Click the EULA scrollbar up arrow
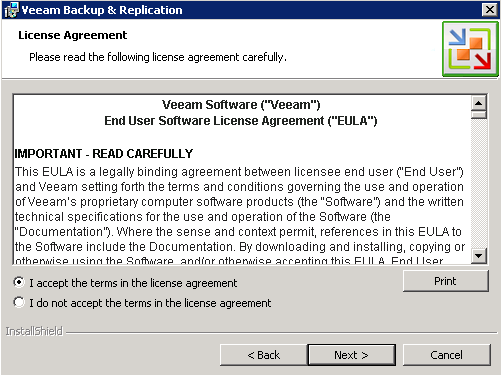 (x=479, y=103)
